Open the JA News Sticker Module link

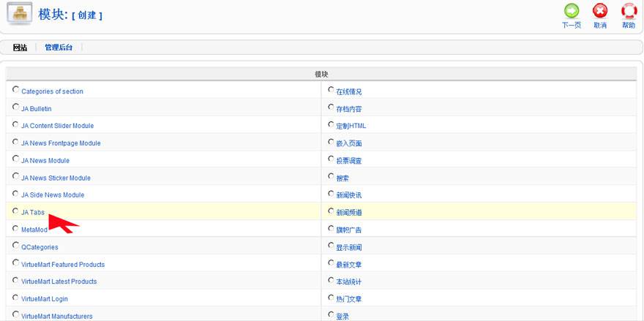56,178
